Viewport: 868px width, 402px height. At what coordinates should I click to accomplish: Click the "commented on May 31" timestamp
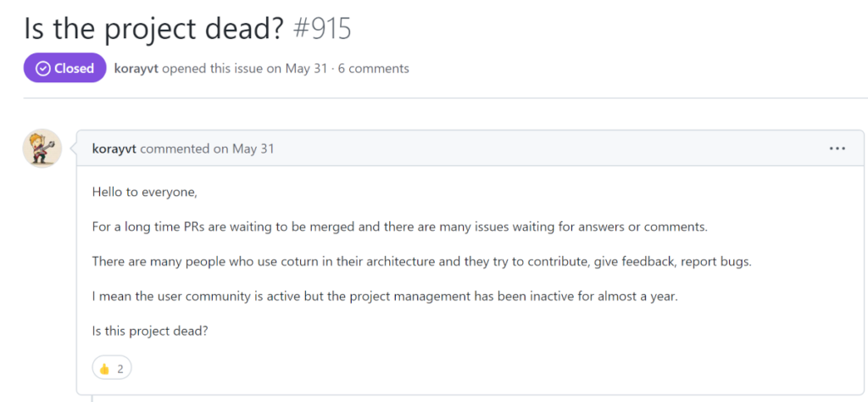(x=208, y=149)
